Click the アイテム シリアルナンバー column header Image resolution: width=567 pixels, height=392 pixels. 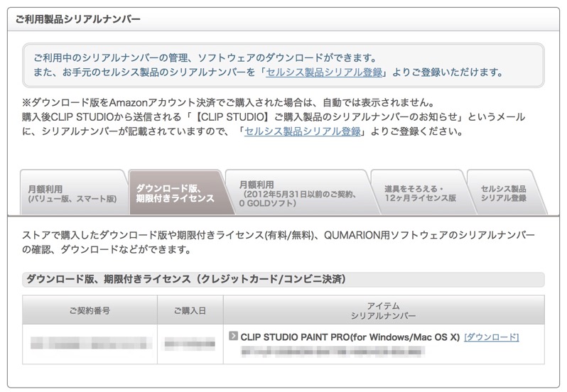(384, 310)
